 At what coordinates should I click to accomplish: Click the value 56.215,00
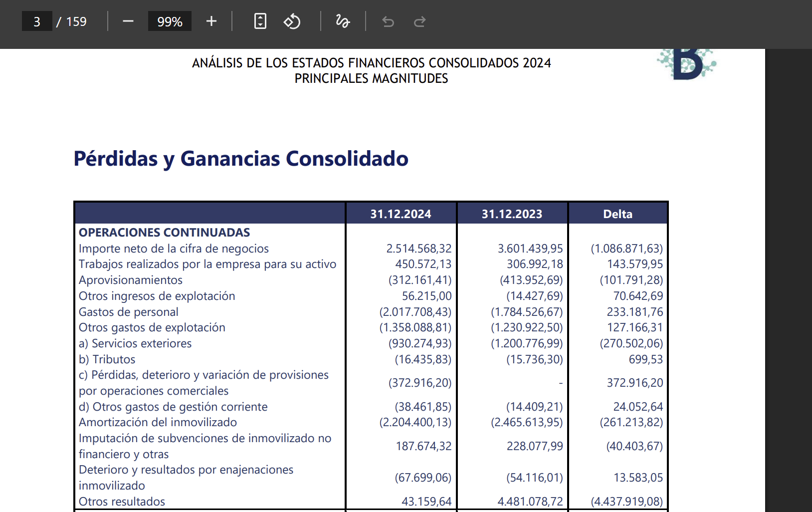point(427,296)
